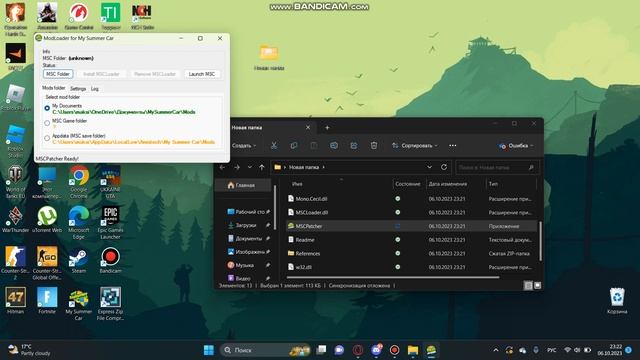Open My Summer Car desktop shortcut
Viewport: 640px width, 360px height.
coord(78,304)
